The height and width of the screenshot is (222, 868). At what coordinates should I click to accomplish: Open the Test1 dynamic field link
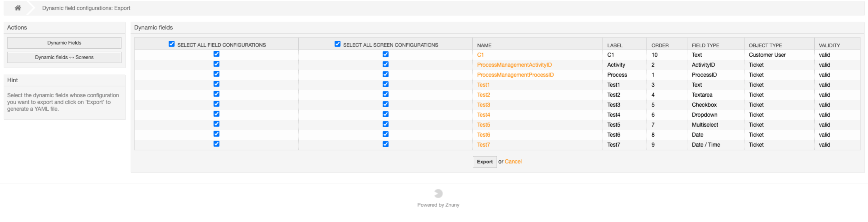(483, 85)
